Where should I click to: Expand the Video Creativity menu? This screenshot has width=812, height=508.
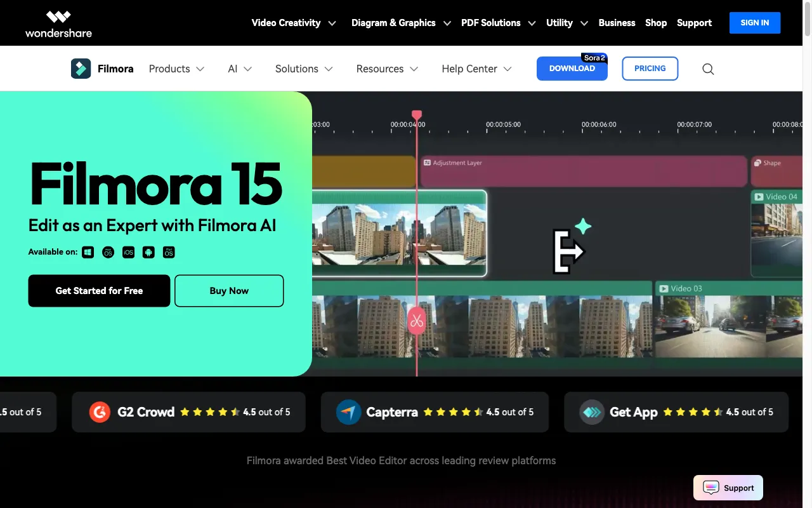click(x=294, y=23)
